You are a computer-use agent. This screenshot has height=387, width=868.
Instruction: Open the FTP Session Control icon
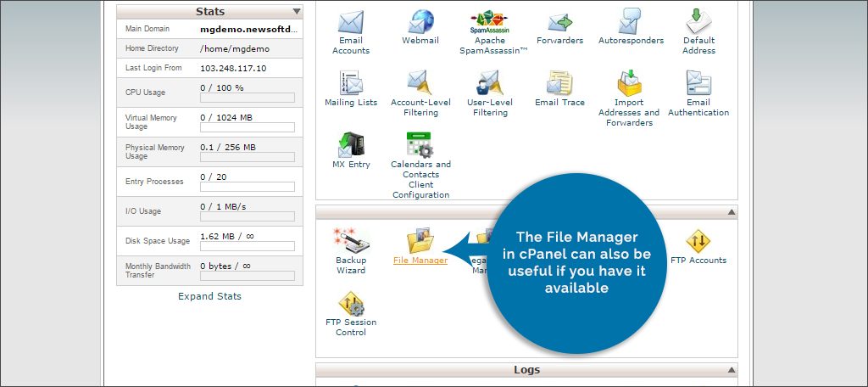pyautogui.click(x=351, y=304)
